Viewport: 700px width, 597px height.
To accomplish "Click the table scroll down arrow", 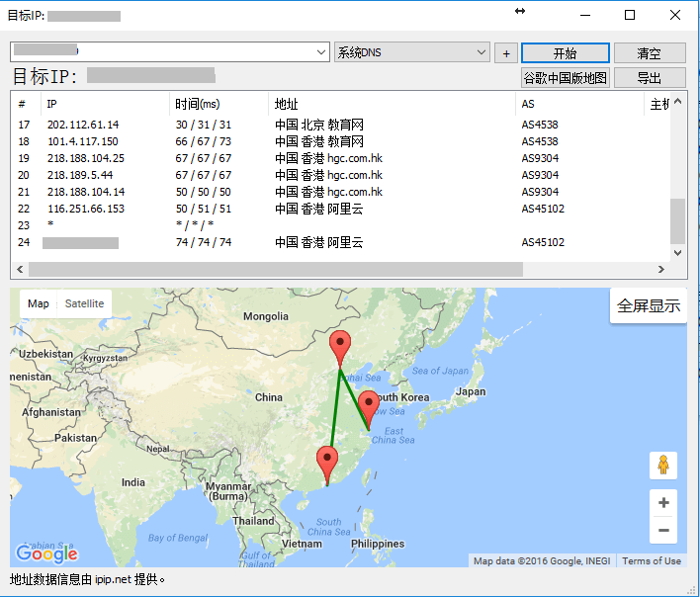I will pyautogui.click(x=677, y=253).
